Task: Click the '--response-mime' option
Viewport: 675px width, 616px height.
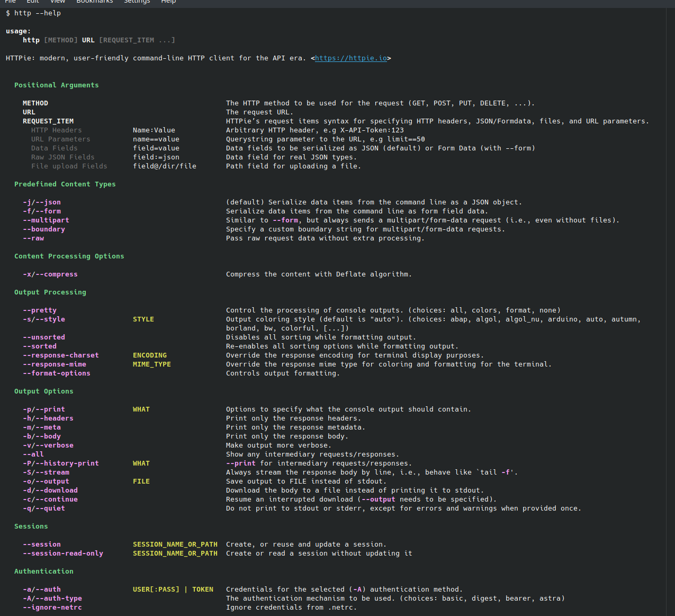Action: click(x=55, y=364)
